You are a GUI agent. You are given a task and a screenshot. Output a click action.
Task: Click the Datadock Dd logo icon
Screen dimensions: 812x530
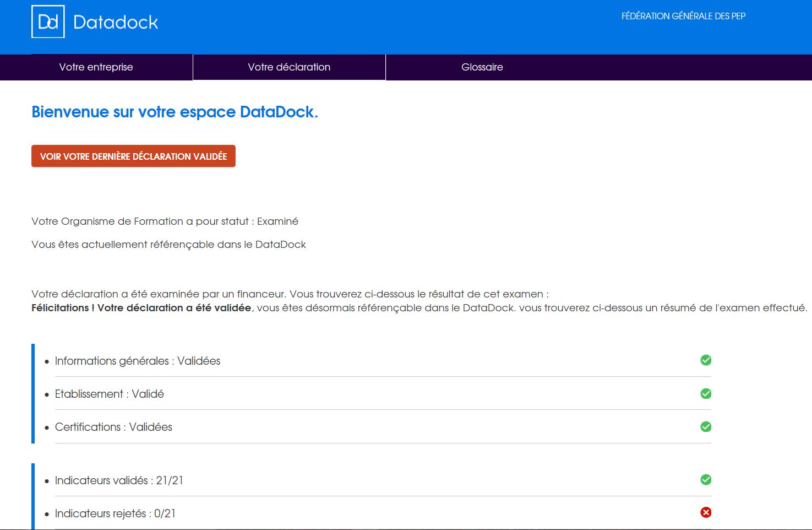click(48, 21)
